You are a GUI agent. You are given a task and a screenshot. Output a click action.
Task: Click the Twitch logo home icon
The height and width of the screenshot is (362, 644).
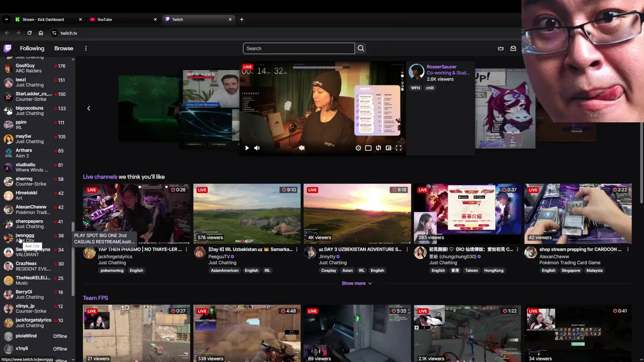click(x=8, y=48)
